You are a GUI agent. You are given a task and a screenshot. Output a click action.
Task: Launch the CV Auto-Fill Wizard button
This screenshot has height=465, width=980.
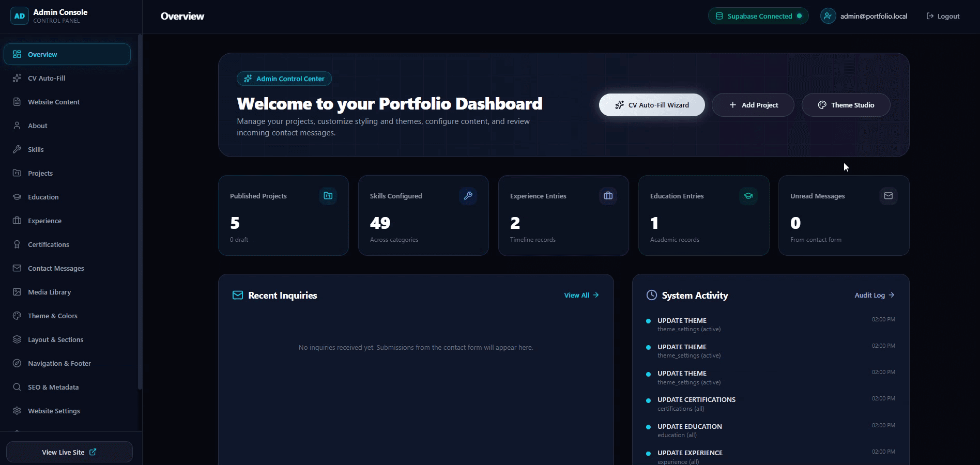coord(652,105)
